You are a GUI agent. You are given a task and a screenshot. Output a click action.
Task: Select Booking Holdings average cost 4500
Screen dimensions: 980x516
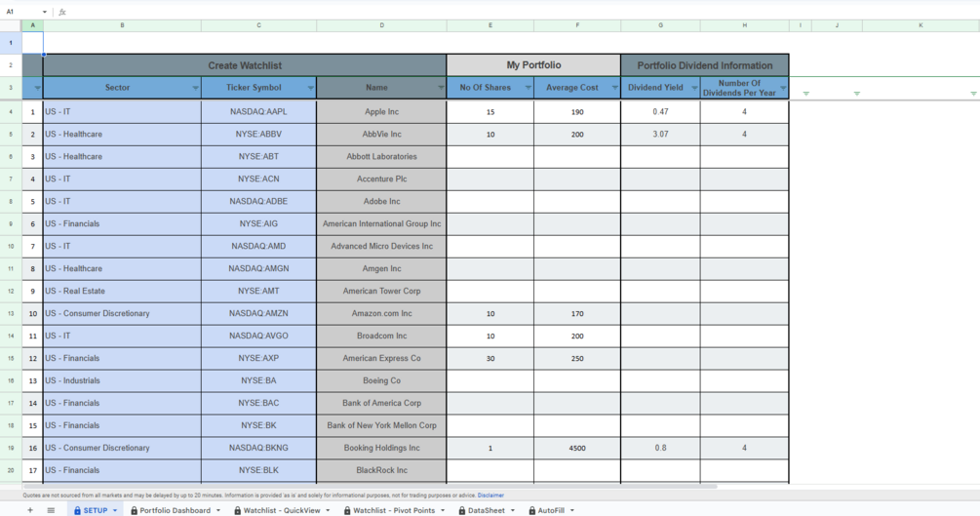click(577, 449)
